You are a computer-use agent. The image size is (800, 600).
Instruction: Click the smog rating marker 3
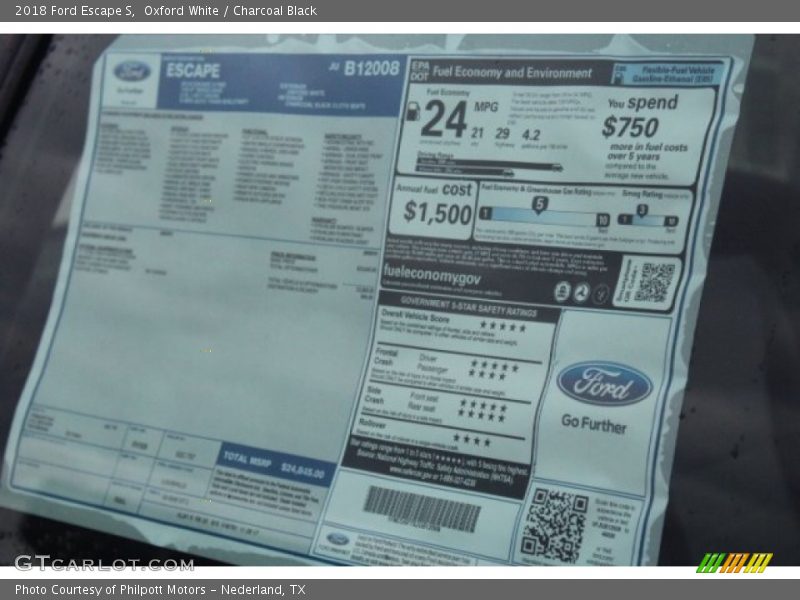[x=642, y=211]
